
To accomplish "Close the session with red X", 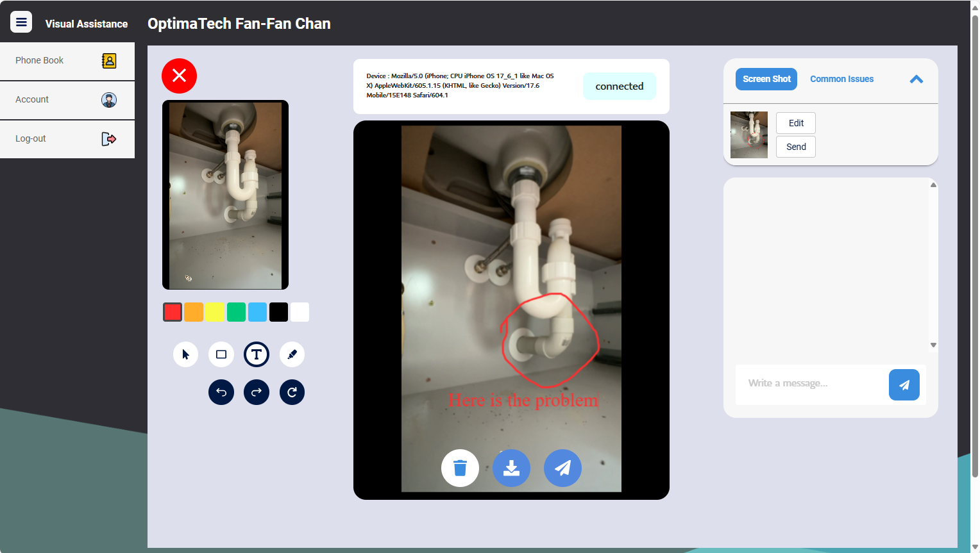I will (179, 76).
